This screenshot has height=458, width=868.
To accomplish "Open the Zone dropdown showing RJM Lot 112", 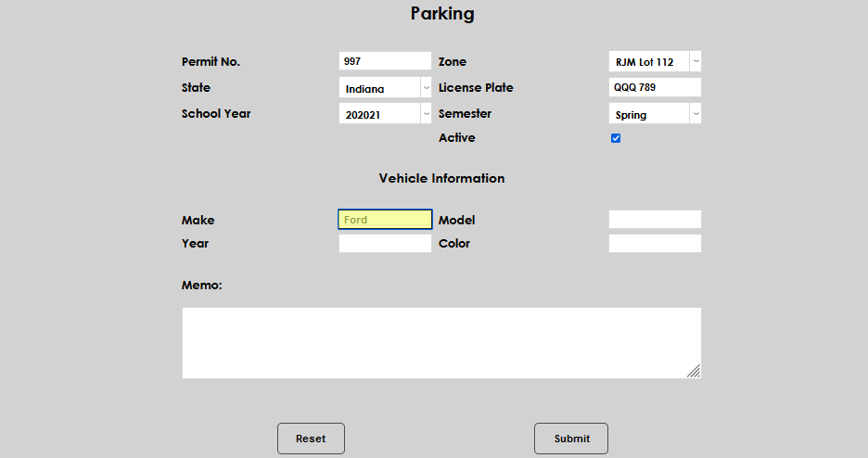I will 654,62.
